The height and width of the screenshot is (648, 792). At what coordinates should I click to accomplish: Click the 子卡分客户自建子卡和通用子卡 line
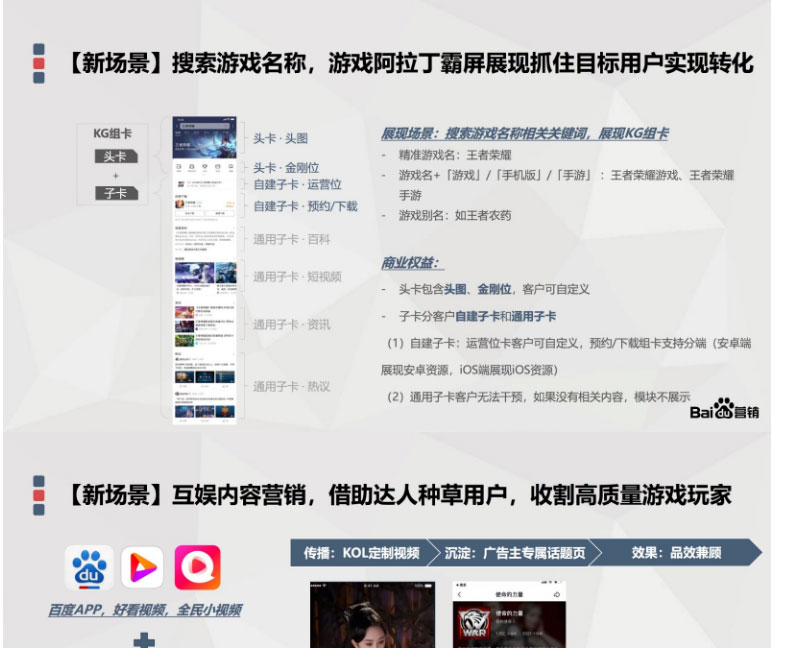[477, 317]
